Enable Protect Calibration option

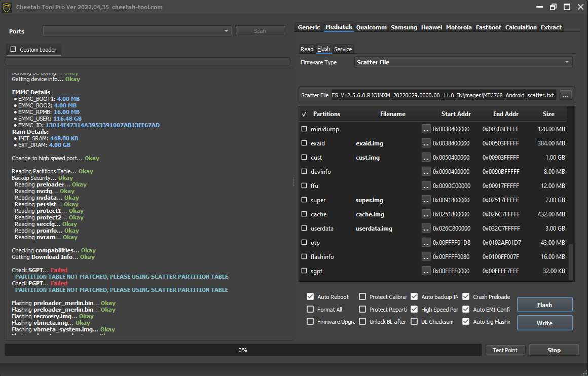362,296
